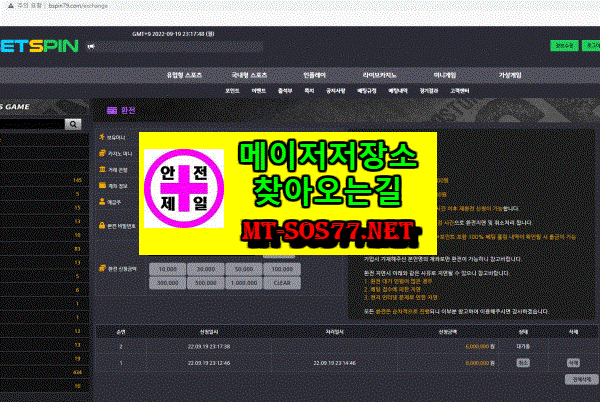
Task: Click the bank building icon
Action: coord(102,169)
